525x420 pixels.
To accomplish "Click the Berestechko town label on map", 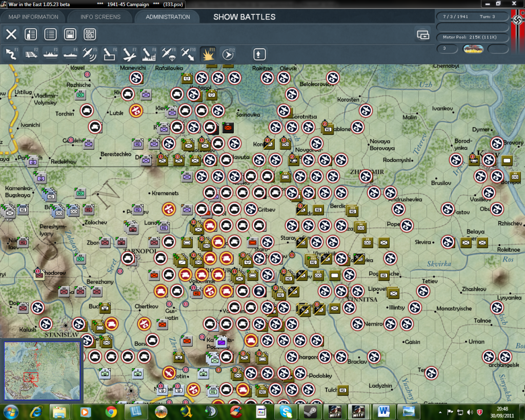I will [x=116, y=154].
